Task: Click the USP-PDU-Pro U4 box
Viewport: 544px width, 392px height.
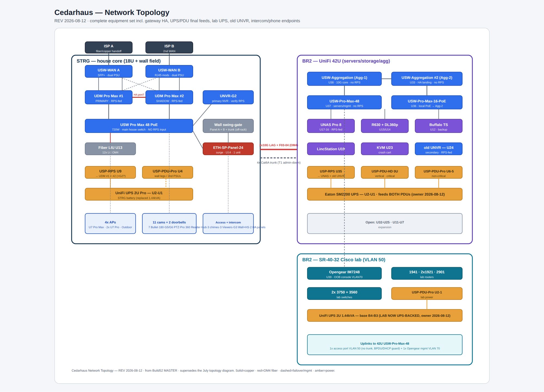Action: click(168, 172)
